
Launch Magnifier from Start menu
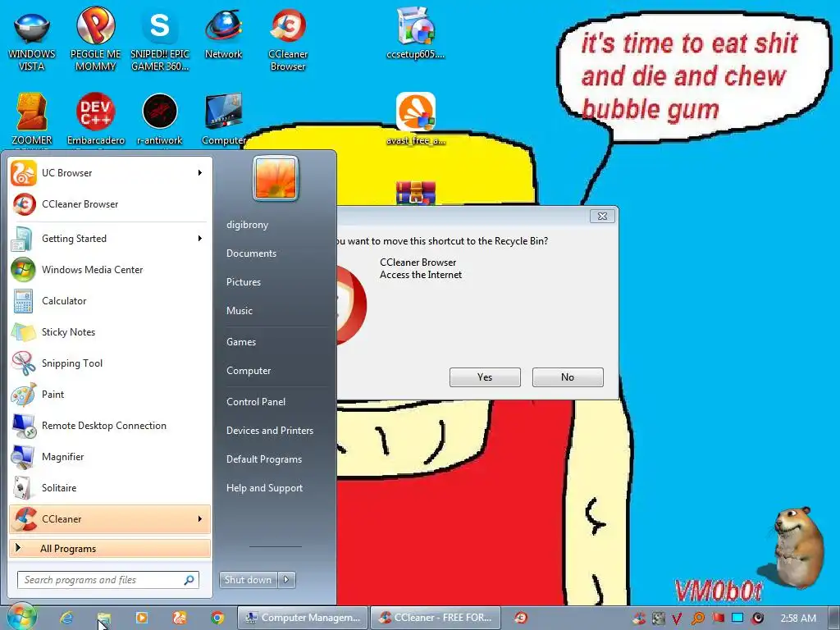coord(110,456)
